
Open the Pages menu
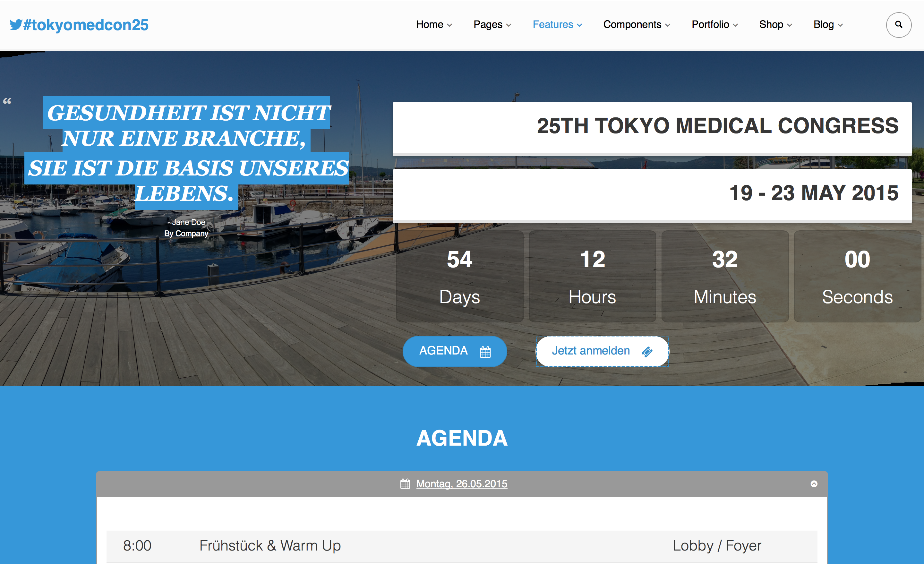coord(492,24)
